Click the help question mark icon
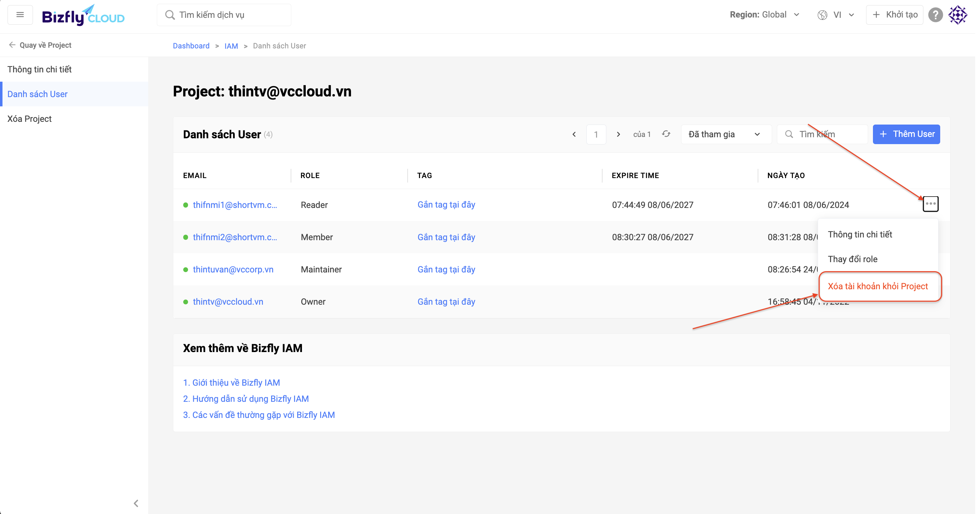This screenshot has height=514, width=980. click(x=935, y=15)
